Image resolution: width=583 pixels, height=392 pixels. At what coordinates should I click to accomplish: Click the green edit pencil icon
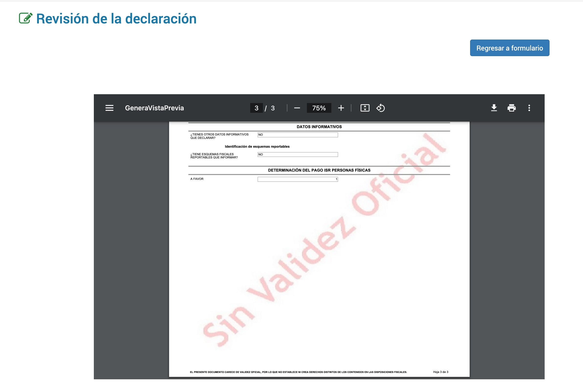point(25,18)
